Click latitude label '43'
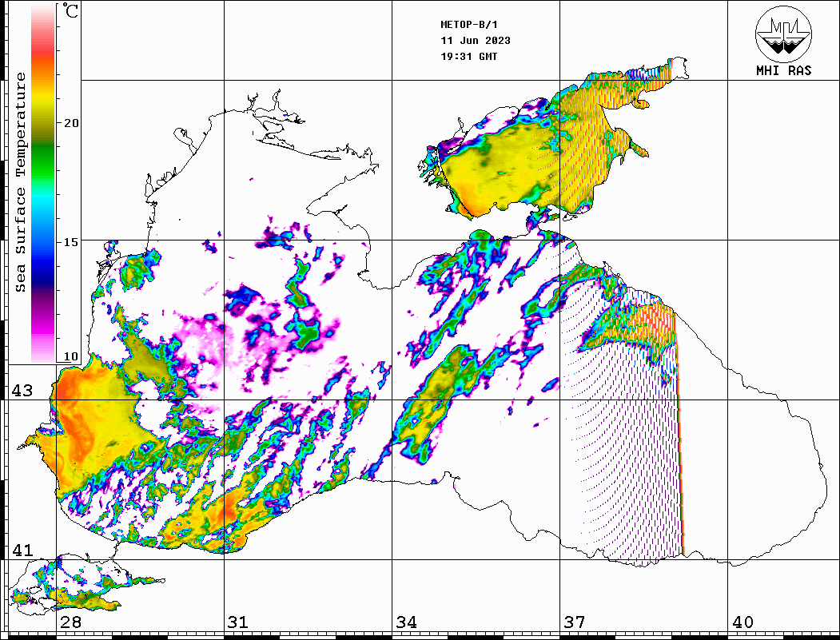 click(x=22, y=391)
